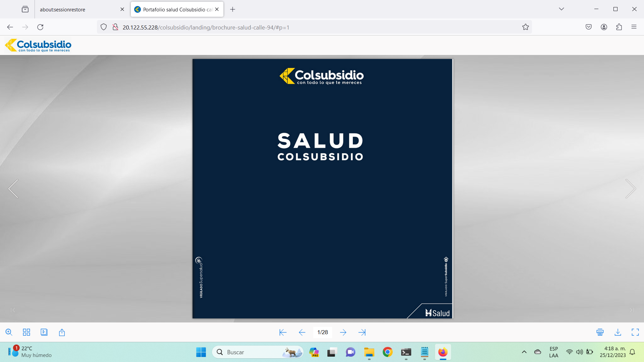Open a new browser tab
This screenshot has height=362, width=644.
tap(232, 9)
